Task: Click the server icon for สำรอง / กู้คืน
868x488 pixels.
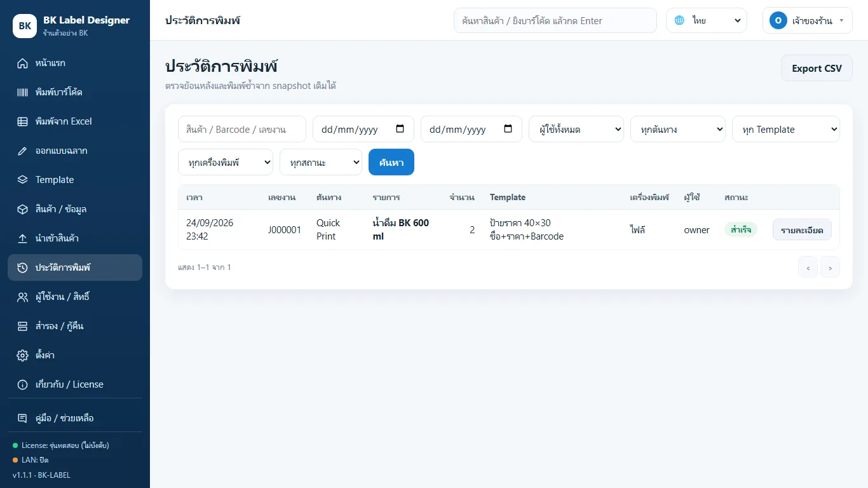Action: point(23,326)
